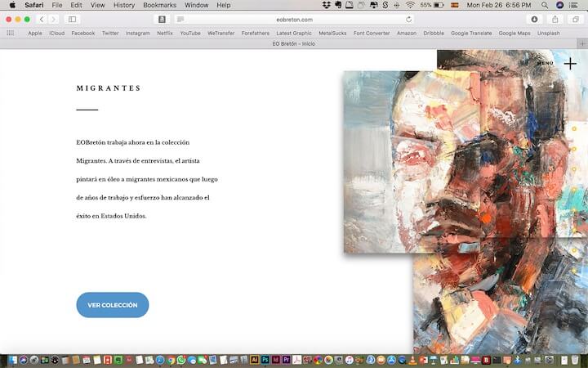Show all tabs overview

point(575,19)
